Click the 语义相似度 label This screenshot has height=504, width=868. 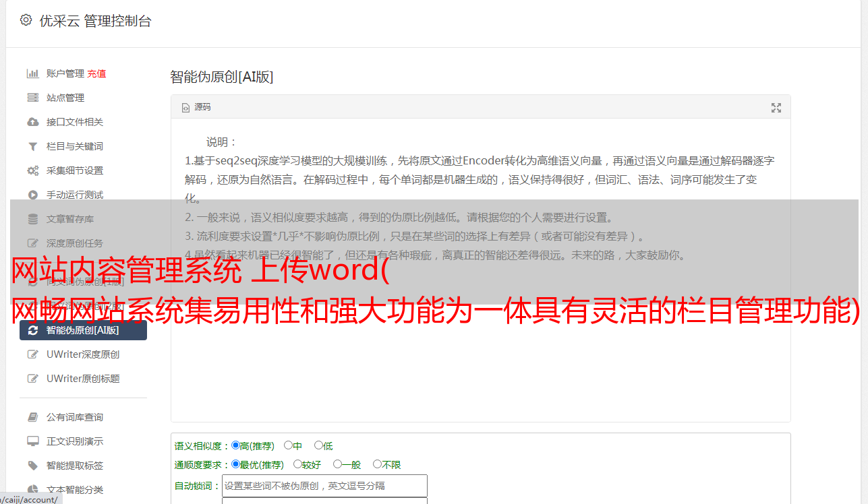pos(202,446)
